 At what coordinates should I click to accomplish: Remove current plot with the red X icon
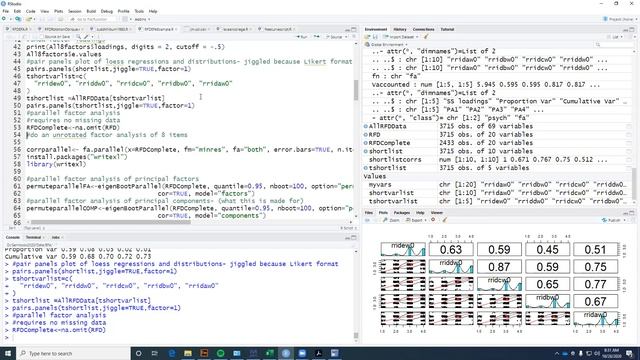pyautogui.click(x=433, y=220)
